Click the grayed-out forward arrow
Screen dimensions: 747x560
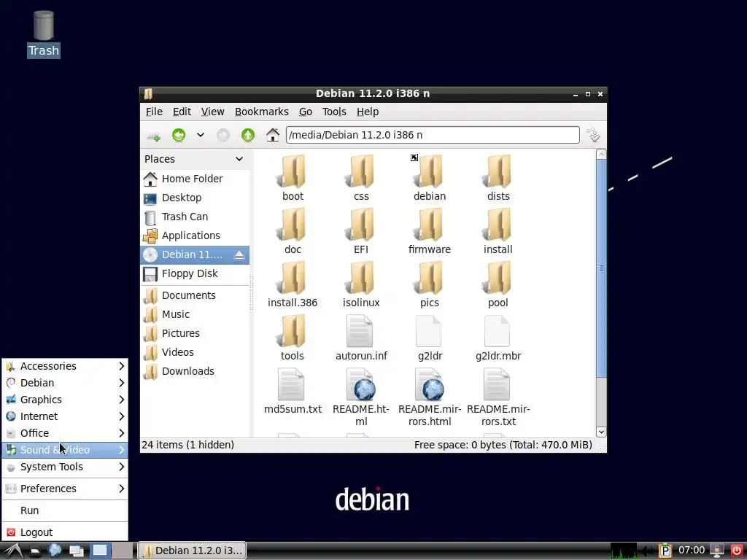click(x=223, y=135)
